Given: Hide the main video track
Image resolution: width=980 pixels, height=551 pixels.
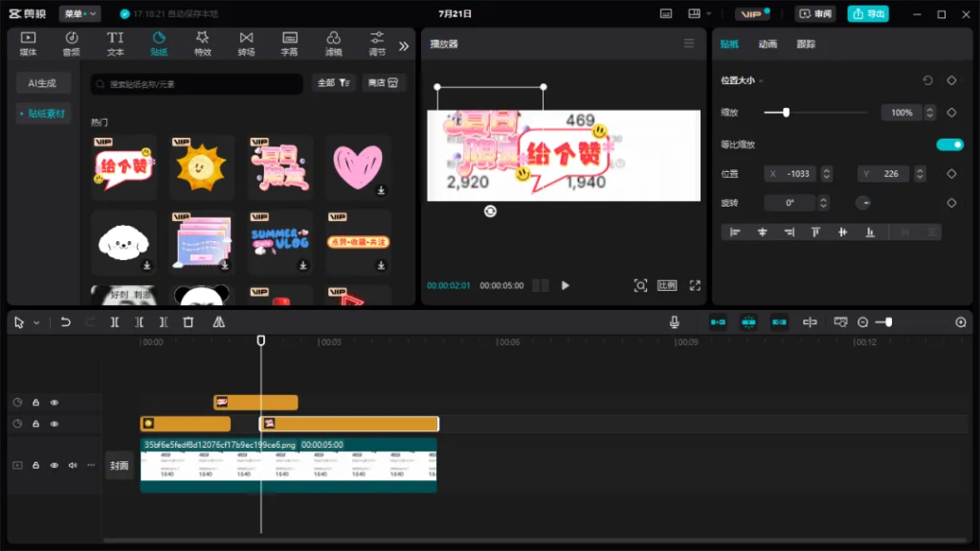Looking at the screenshot, I should pos(55,466).
